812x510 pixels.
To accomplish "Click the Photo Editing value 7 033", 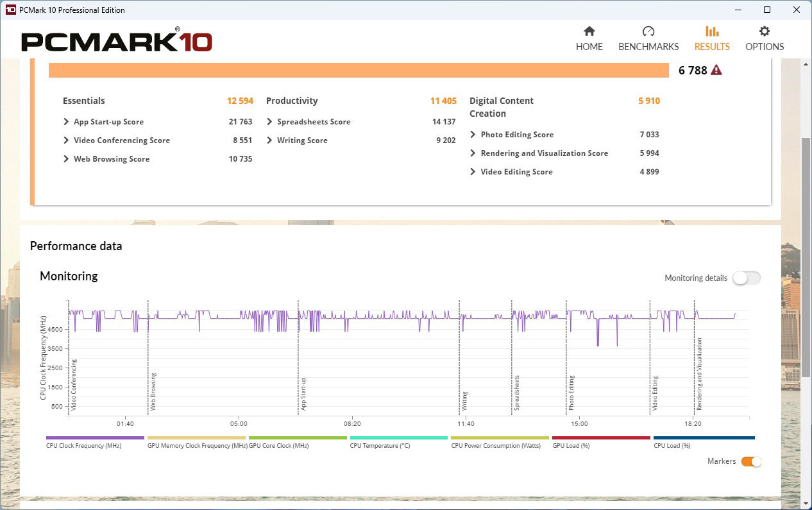I will click(649, 135).
